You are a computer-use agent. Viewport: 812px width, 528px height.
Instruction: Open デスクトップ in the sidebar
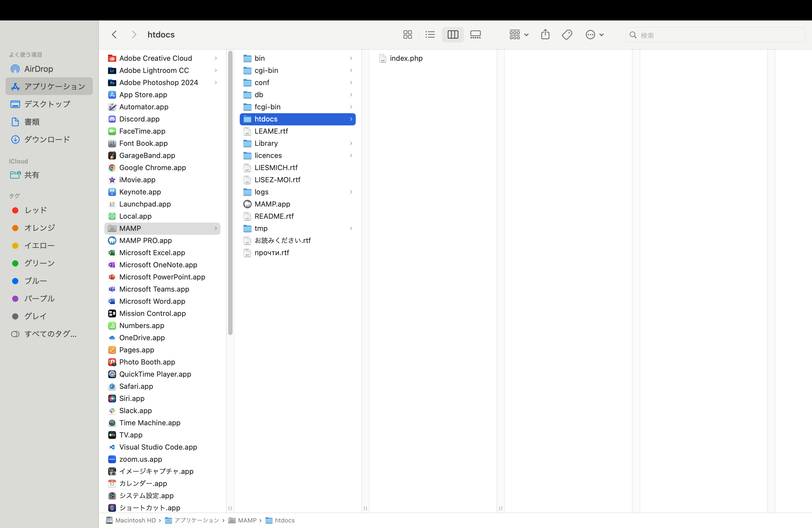click(49, 104)
